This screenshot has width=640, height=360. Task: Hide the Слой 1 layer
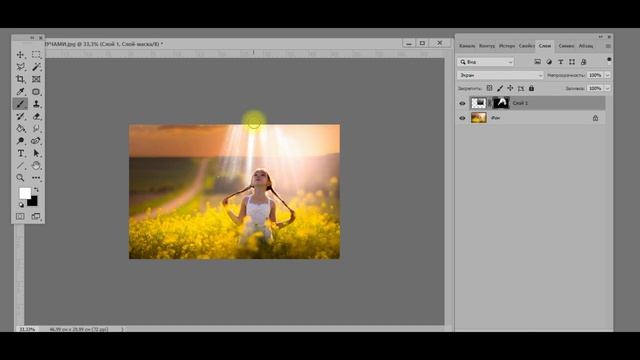(x=462, y=103)
